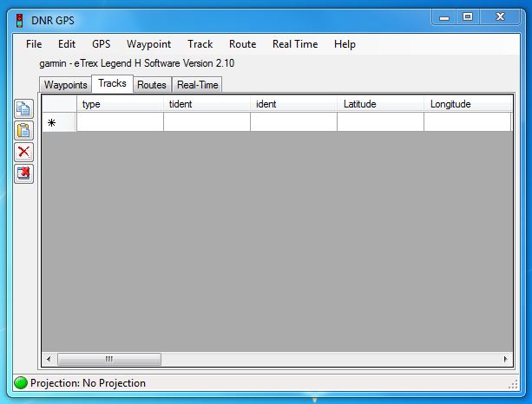Viewport: 532px width, 404px height.
Task: Select all via top-left grid corner cell
Action: (59, 104)
